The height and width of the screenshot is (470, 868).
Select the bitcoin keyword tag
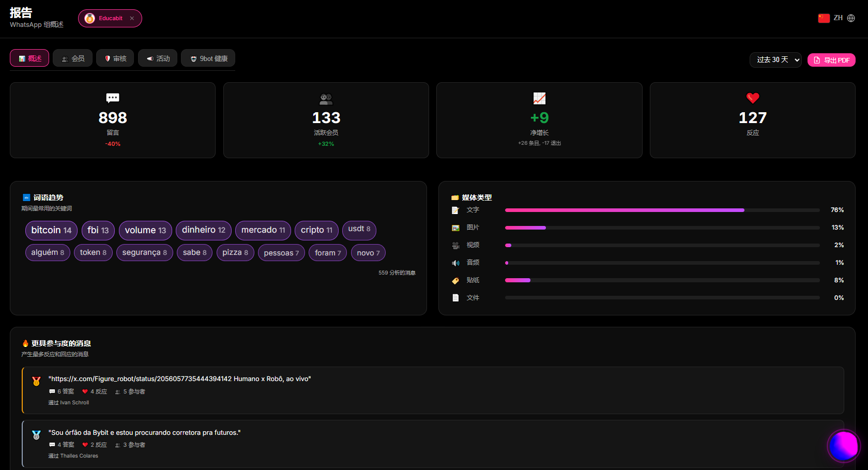pyautogui.click(x=51, y=230)
